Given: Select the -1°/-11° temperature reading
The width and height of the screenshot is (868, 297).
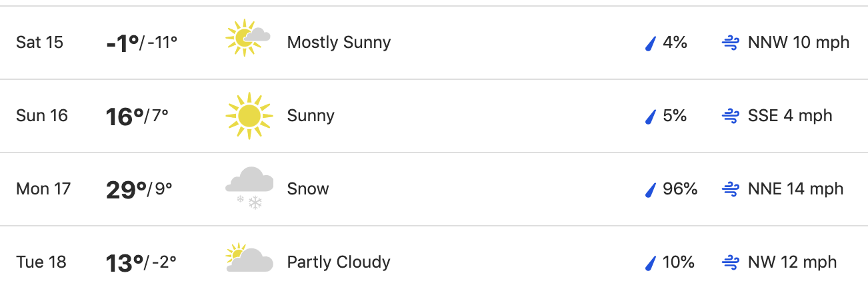Looking at the screenshot, I should pyautogui.click(x=142, y=43).
